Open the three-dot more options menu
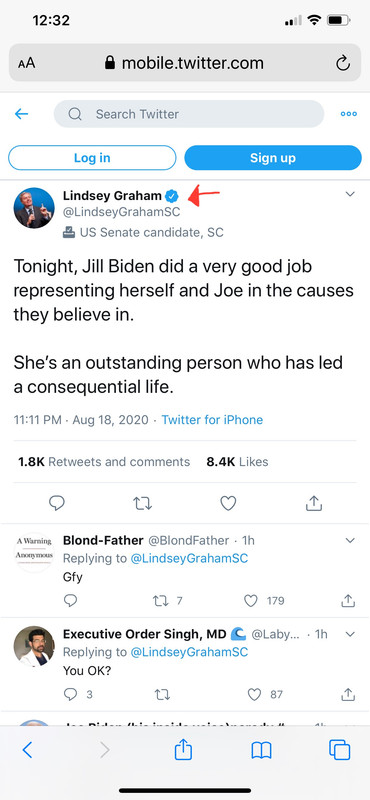 click(349, 114)
